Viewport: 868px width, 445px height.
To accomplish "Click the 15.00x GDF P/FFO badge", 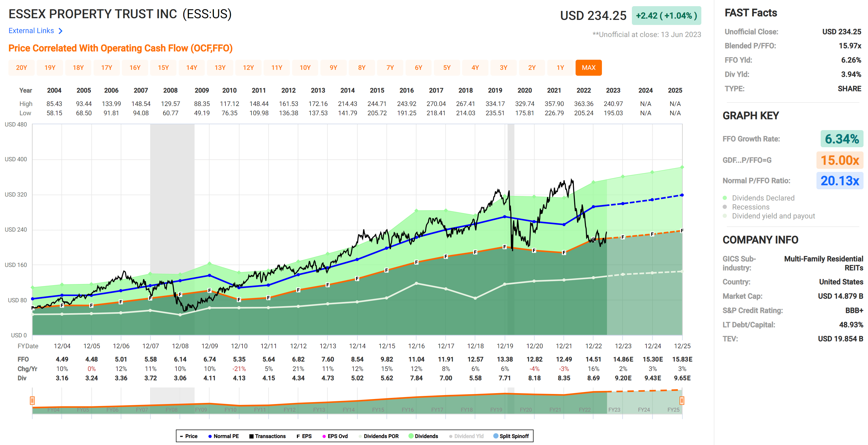I will pos(840,160).
